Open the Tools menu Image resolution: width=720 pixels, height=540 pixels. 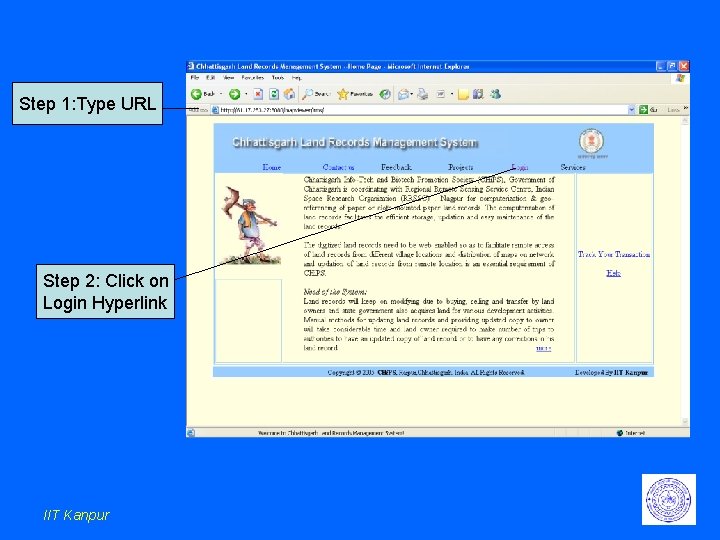pyautogui.click(x=278, y=78)
